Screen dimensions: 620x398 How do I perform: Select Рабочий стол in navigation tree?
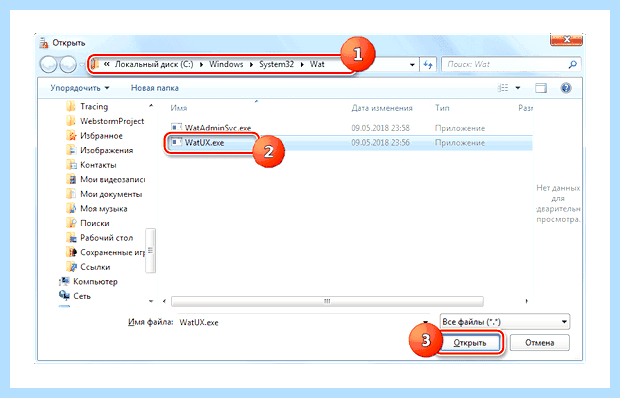106,238
